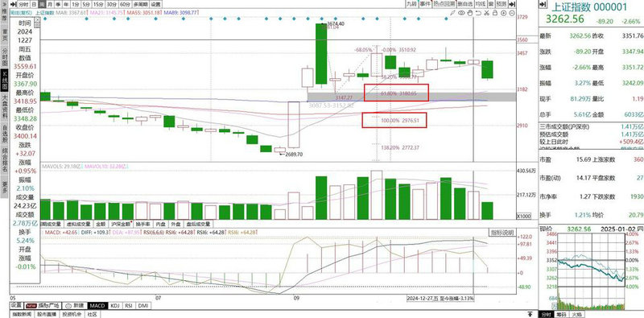
Task: Select the RSI indicator tab
Action: 129,306
